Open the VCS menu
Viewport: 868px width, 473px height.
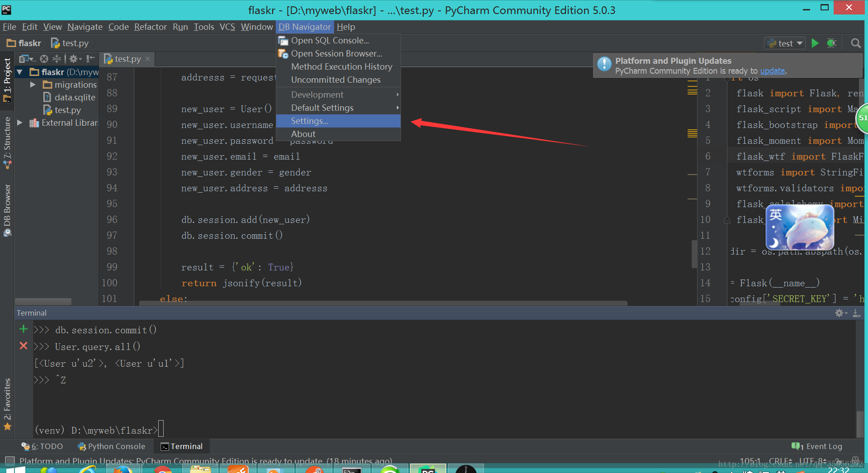point(227,27)
